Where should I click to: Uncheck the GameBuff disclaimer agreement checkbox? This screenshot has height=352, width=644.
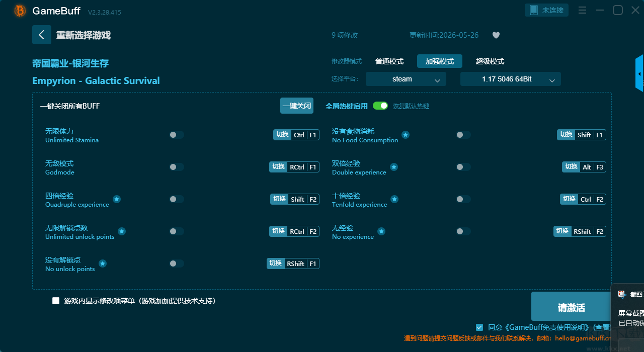click(x=479, y=327)
